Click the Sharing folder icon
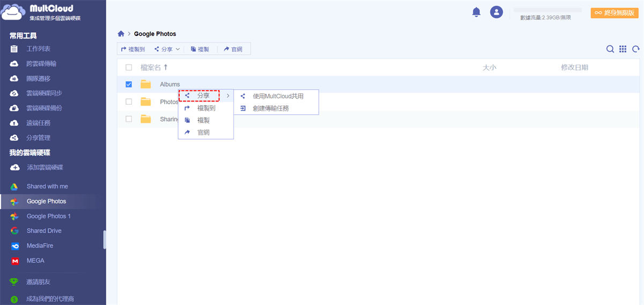 click(145, 119)
